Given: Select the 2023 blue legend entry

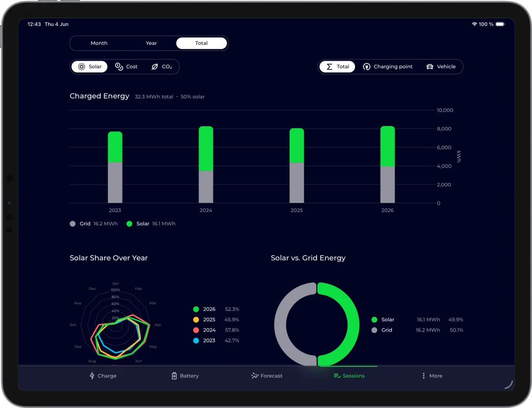Looking at the screenshot, I should (216, 340).
